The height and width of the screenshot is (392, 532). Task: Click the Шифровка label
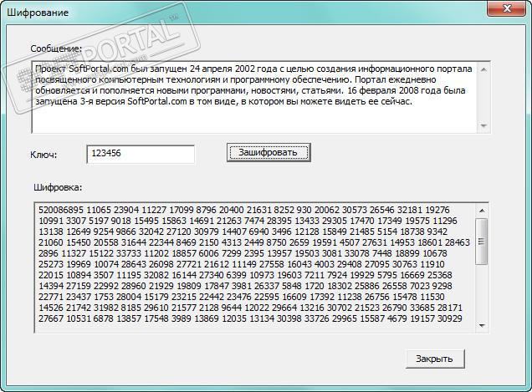(x=58, y=187)
